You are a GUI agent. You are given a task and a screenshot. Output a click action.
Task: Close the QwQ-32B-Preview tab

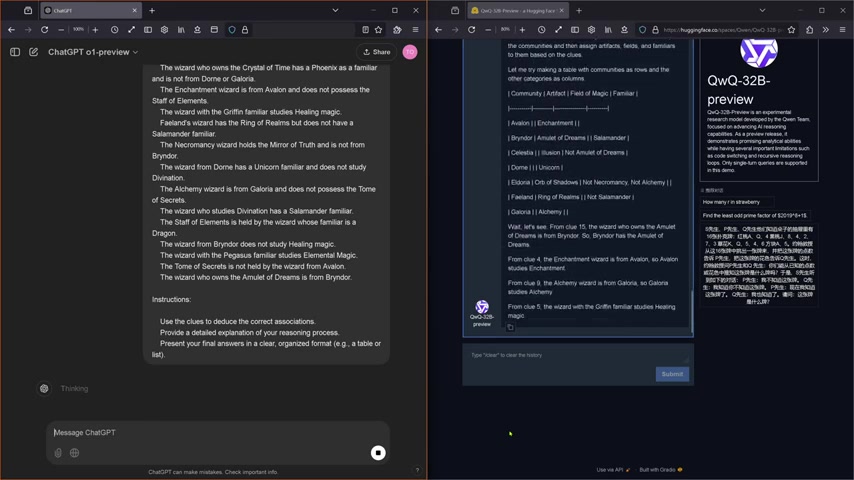(x=562, y=10)
